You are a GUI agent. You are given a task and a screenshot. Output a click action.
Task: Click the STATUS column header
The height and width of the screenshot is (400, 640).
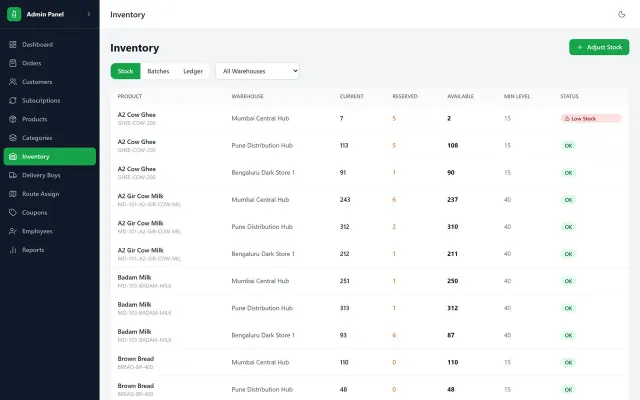[569, 96]
